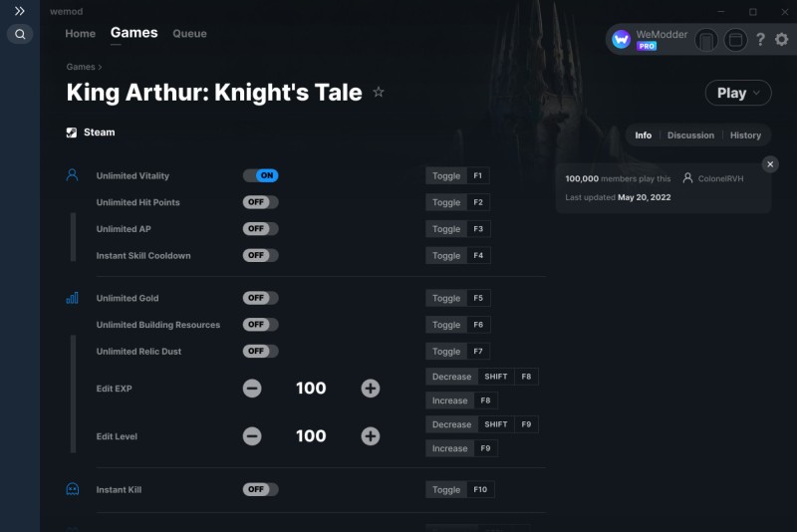Screen dimensions: 797x532
Task: Enable Unlimited Gold toggle
Action: [260, 298]
